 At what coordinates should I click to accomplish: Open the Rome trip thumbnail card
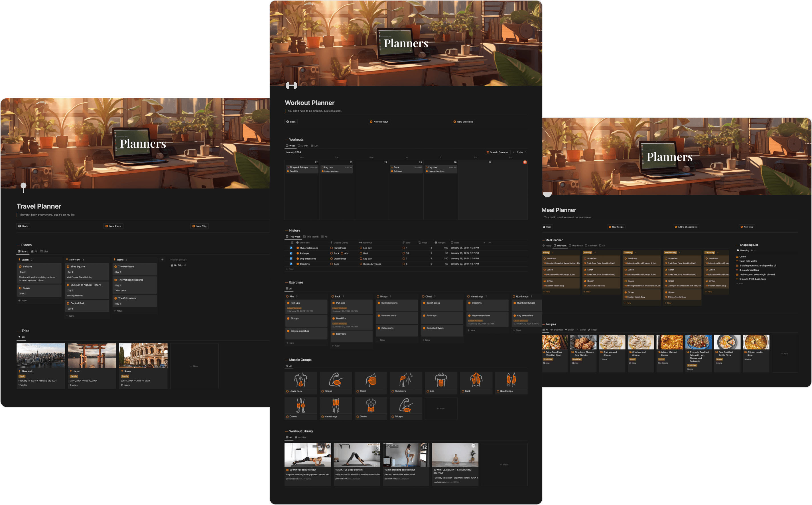click(x=143, y=356)
